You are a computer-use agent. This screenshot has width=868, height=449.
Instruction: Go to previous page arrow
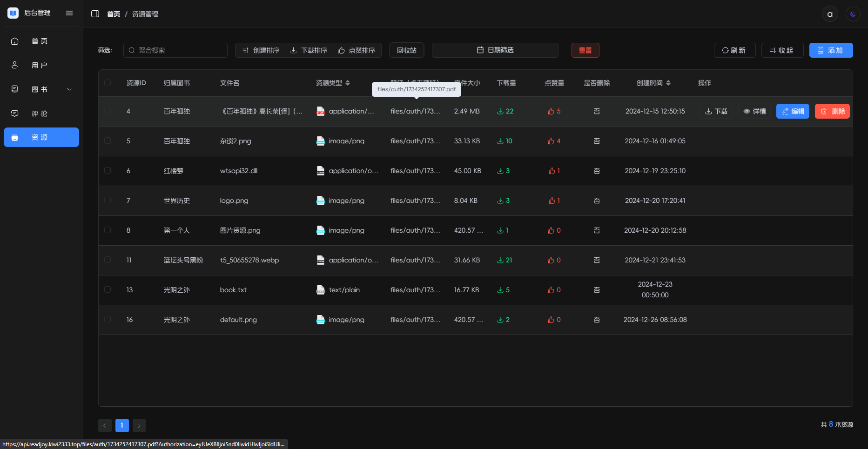(105, 425)
